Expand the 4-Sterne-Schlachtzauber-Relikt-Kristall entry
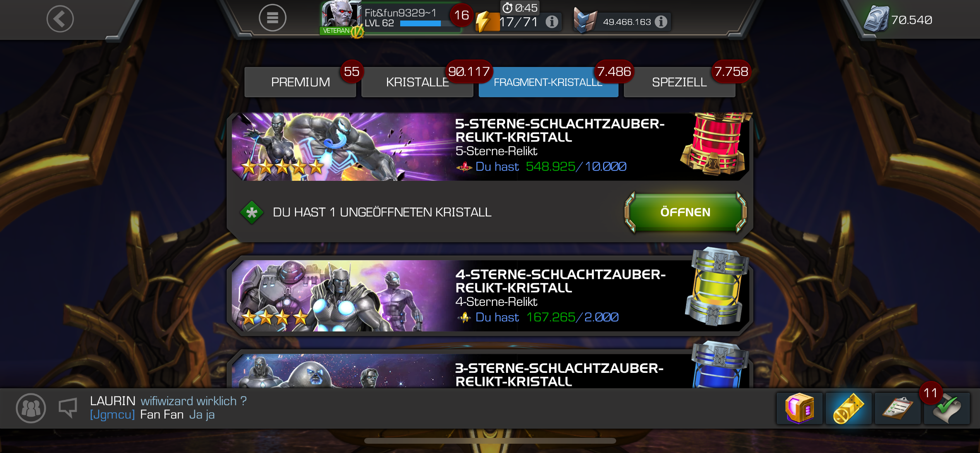980x453 pixels. (x=490, y=296)
